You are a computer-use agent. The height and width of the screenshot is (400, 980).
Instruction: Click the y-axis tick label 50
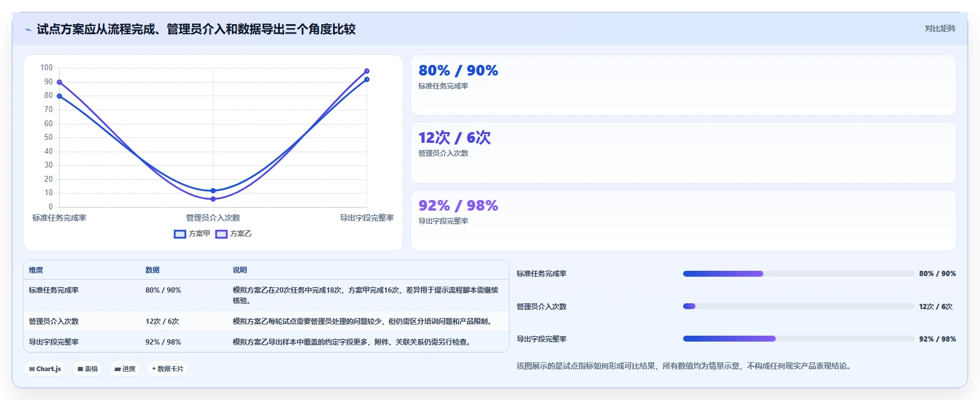tap(48, 137)
